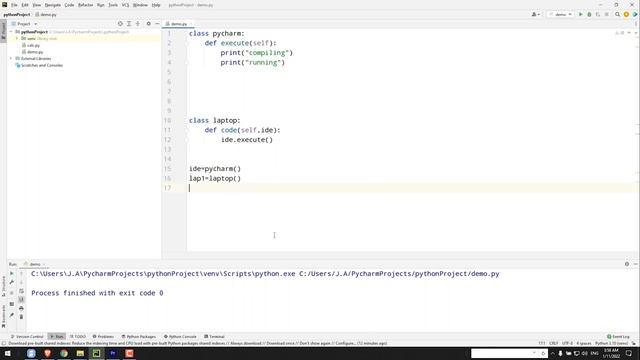Screen dimensions: 640x360
Task: Open Python Console tool window
Action: (180, 337)
